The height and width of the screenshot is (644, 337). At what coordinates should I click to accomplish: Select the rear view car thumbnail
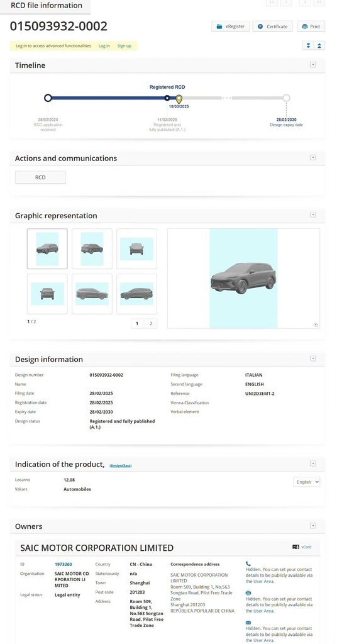click(x=47, y=294)
